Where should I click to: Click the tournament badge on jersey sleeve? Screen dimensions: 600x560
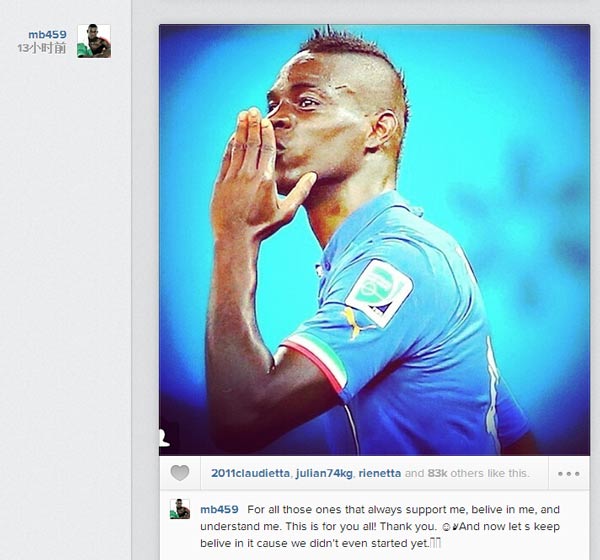[379, 293]
